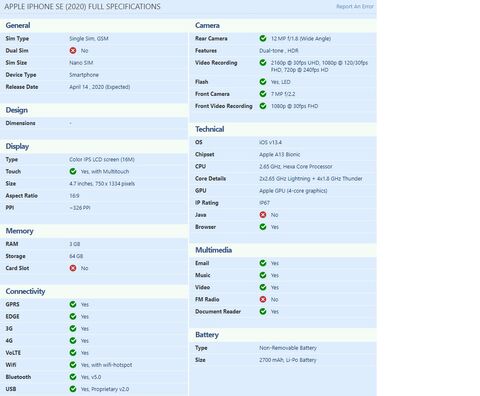Select 'Yes, Proprietary v2.0' USB value

[x=105, y=389]
